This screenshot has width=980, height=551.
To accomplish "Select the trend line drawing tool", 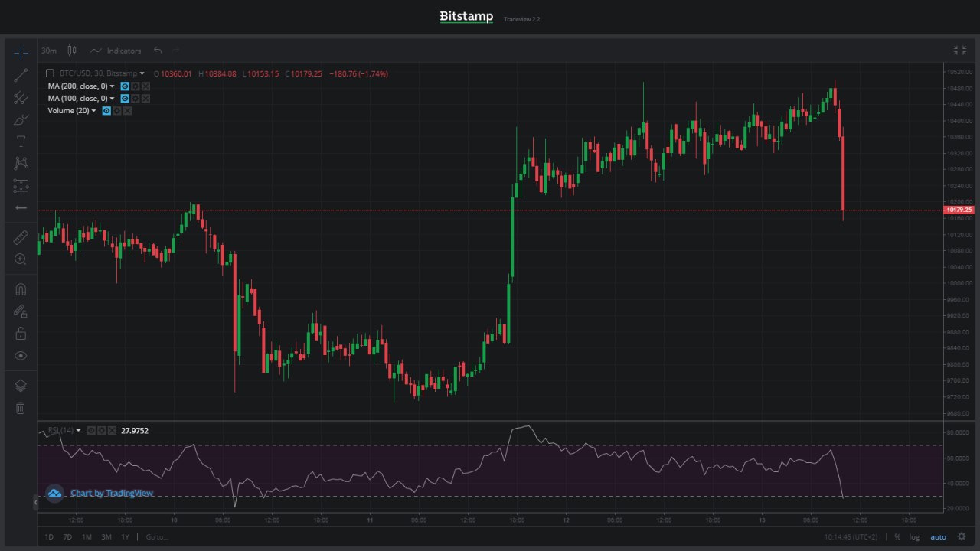I will point(21,75).
